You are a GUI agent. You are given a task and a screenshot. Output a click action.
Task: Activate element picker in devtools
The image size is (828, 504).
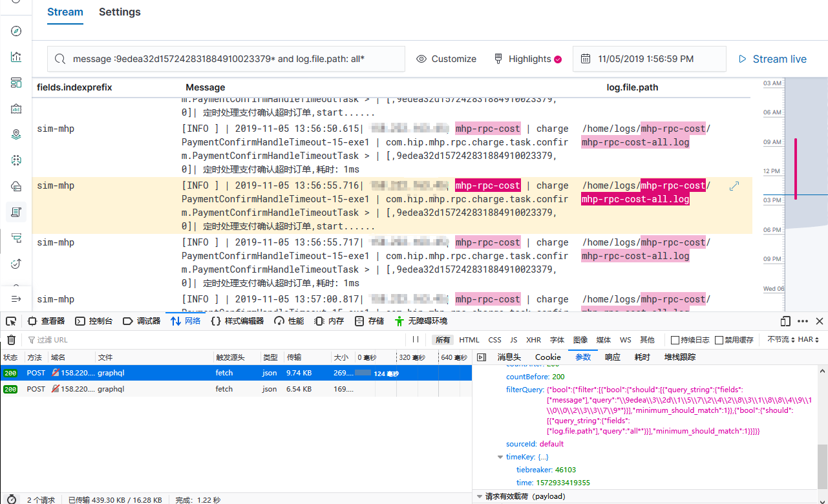pyautogui.click(x=11, y=321)
